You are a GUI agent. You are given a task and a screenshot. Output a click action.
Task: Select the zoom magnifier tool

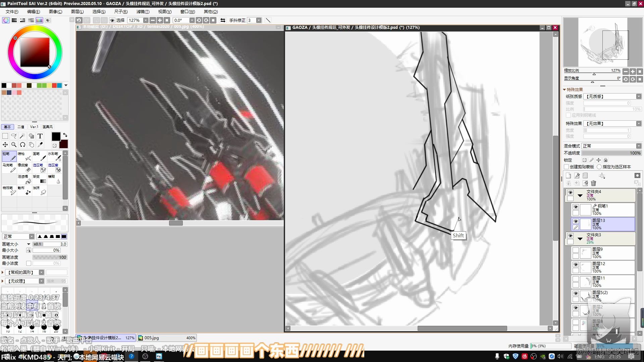(x=14, y=145)
